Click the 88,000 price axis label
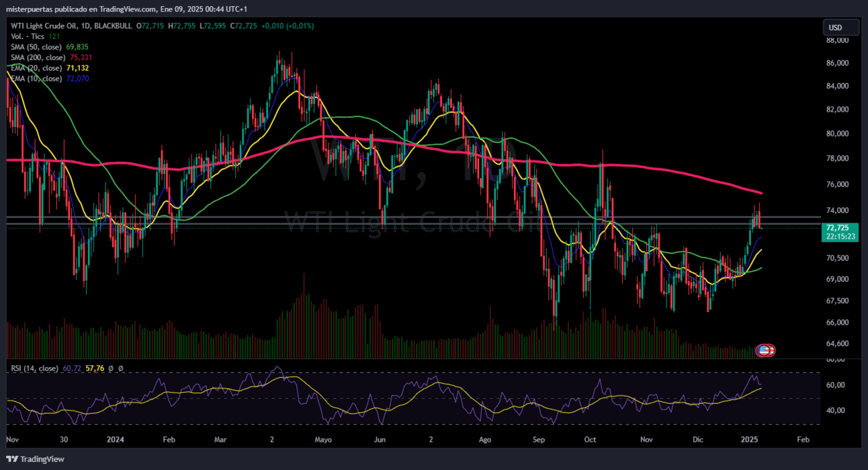The height and width of the screenshot is (470, 868). [x=838, y=40]
